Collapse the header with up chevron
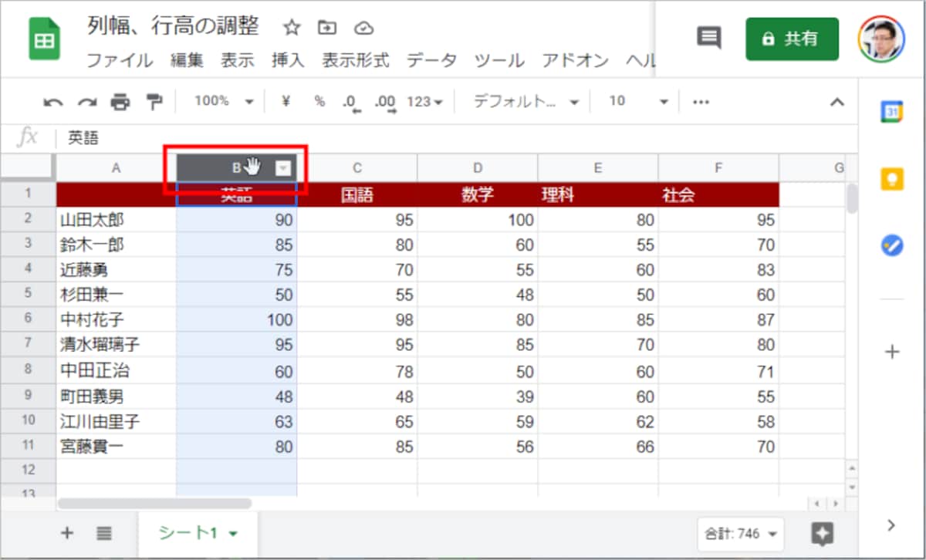The width and height of the screenshot is (926, 560). (x=836, y=102)
